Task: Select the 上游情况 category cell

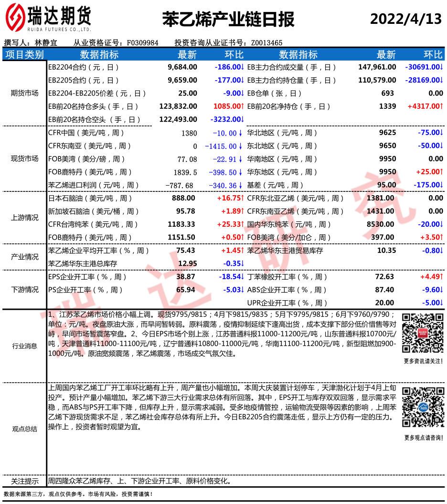Action: click(x=24, y=218)
